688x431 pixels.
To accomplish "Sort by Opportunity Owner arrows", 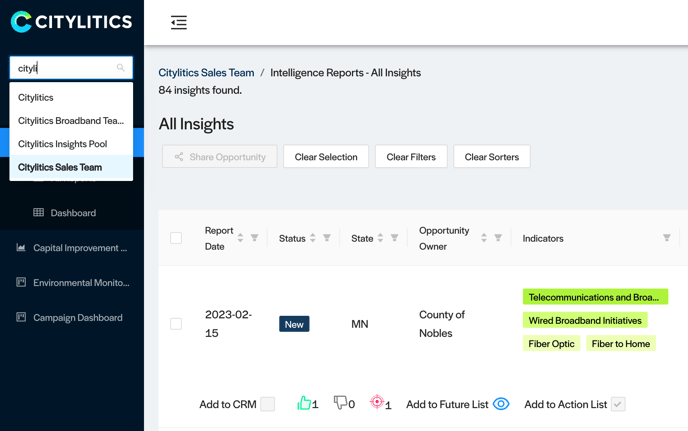I will 484,238.
